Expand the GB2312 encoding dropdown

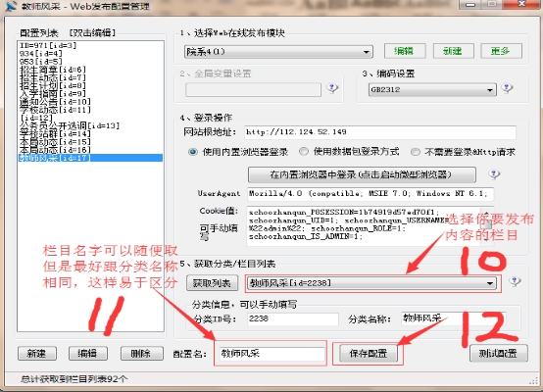click(432, 90)
